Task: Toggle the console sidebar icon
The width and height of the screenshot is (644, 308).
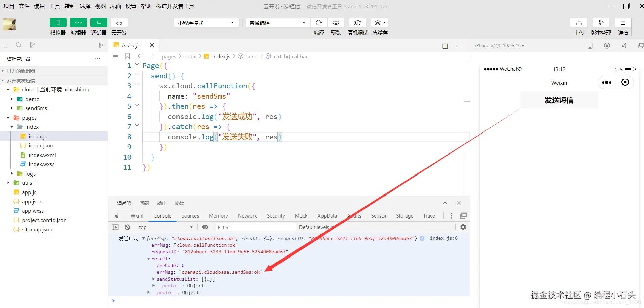Action: pyautogui.click(x=115, y=227)
